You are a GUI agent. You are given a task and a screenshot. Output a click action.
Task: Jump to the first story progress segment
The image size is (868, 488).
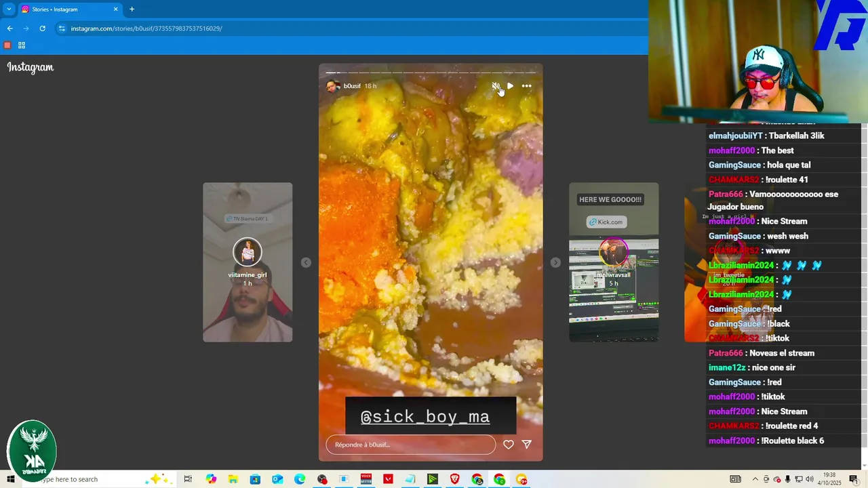pos(332,73)
